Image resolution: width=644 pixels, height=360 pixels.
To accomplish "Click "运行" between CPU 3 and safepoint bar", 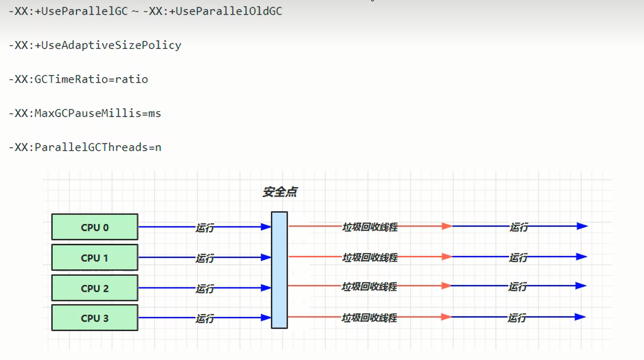I will click(204, 318).
